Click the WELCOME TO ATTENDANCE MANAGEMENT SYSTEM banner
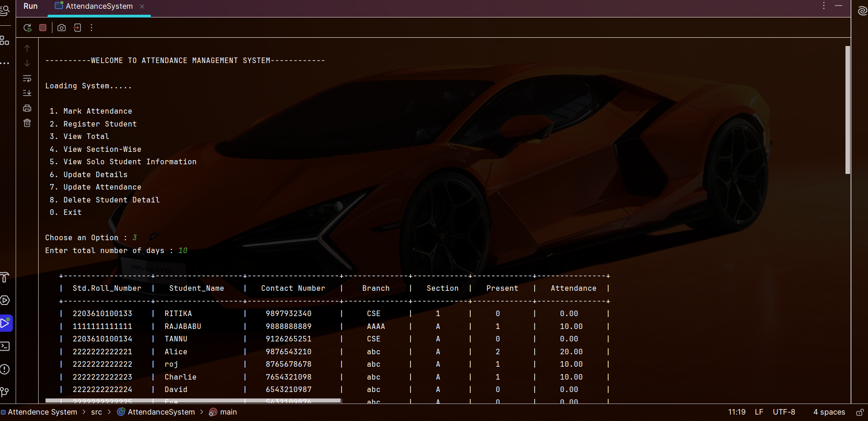The height and width of the screenshot is (421, 868). pos(185,61)
